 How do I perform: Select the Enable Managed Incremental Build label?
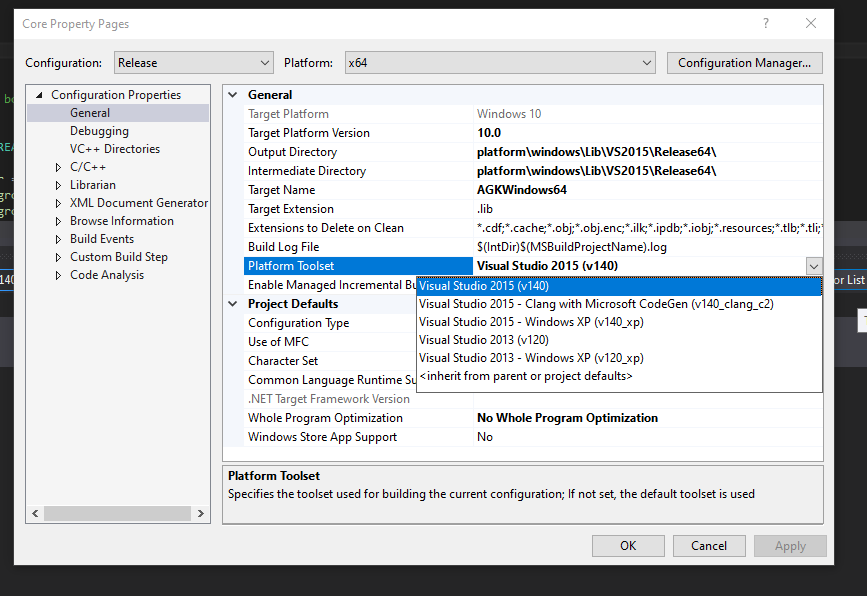click(x=332, y=285)
